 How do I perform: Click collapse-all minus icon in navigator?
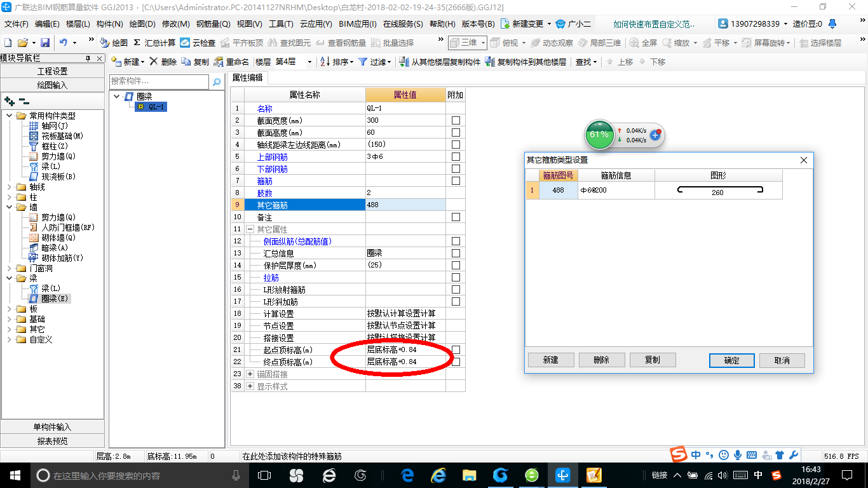(x=24, y=100)
